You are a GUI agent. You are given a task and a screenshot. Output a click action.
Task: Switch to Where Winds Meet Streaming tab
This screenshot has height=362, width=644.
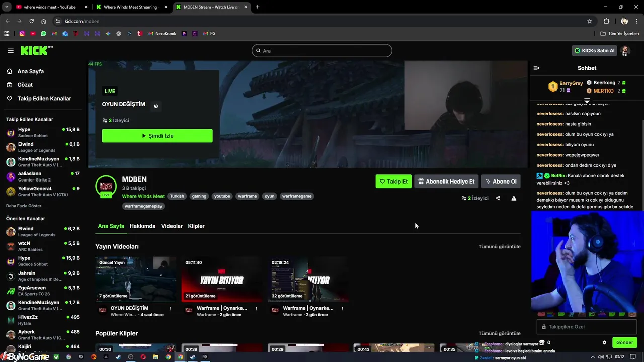[x=131, y=7]
